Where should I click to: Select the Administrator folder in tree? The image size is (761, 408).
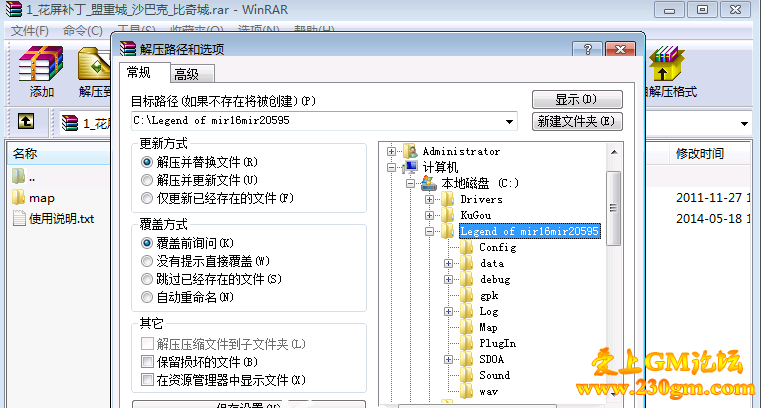tap(461, 151)
